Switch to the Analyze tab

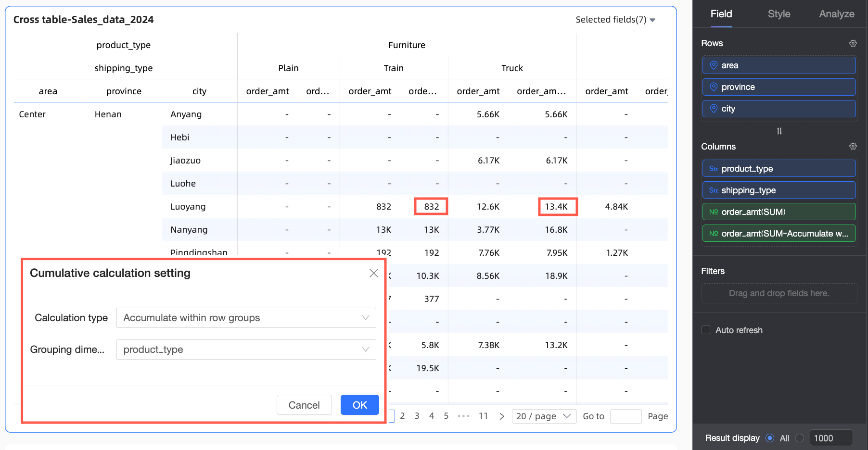[836, 14]
